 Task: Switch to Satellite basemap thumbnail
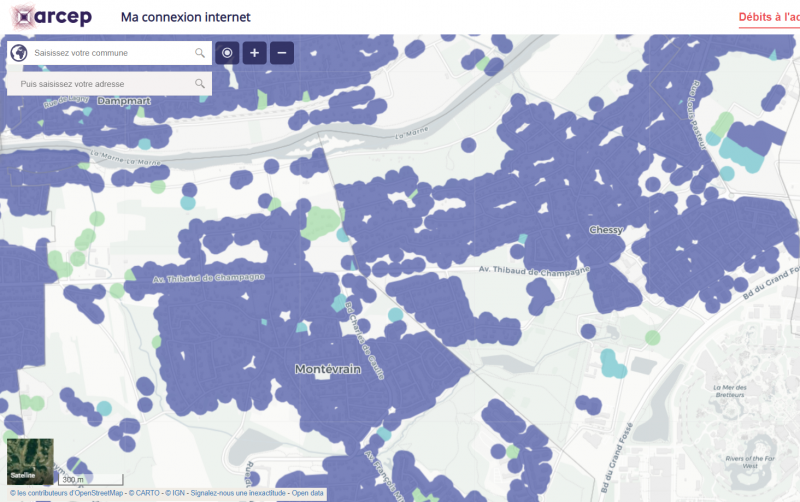click(30, 461)
